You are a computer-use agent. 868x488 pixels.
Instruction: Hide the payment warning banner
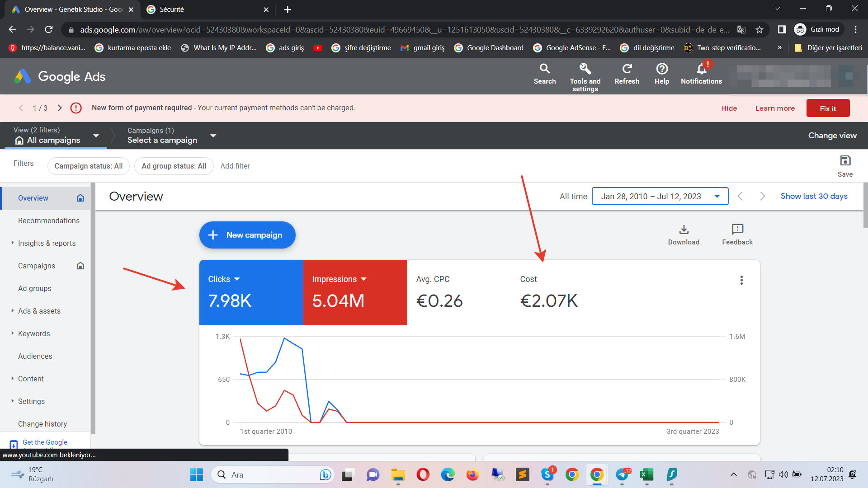coord(729,108)
